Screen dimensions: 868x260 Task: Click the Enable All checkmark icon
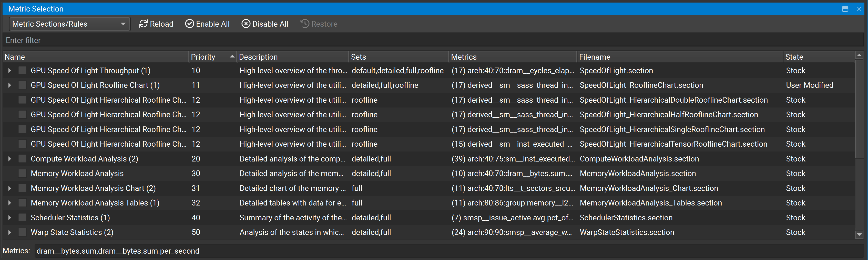[190, 24]
